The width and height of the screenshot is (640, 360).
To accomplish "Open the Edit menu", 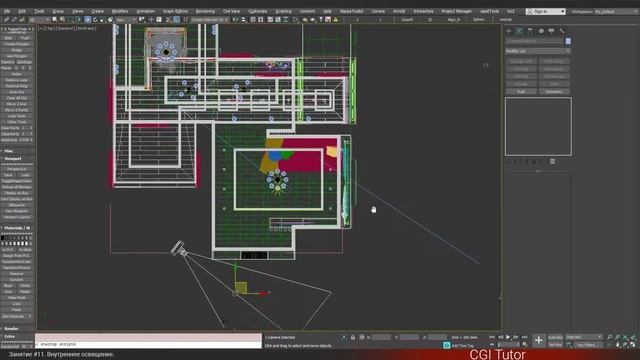I will point(22,11).
